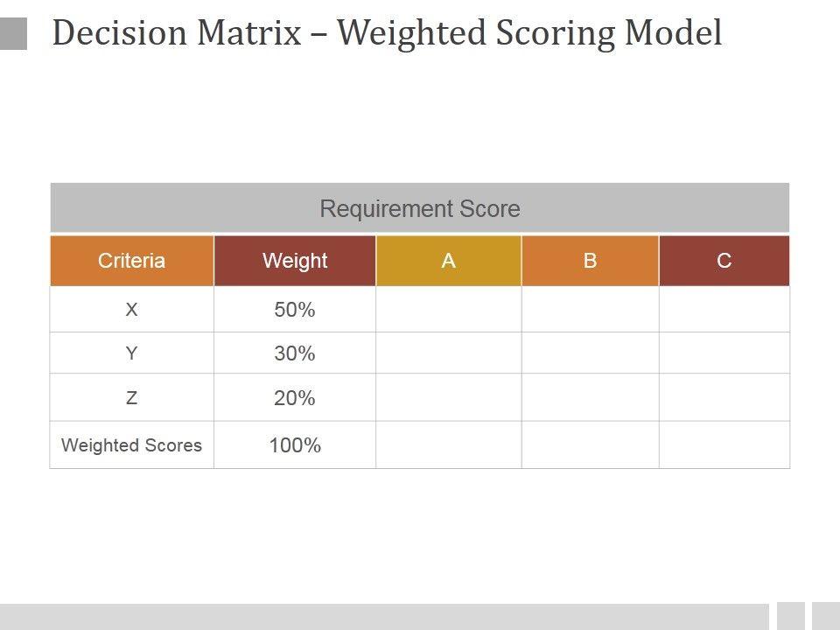
Task: Click the Weighted Scores row label
Action: pyautogui.click(x=131, y=445)
